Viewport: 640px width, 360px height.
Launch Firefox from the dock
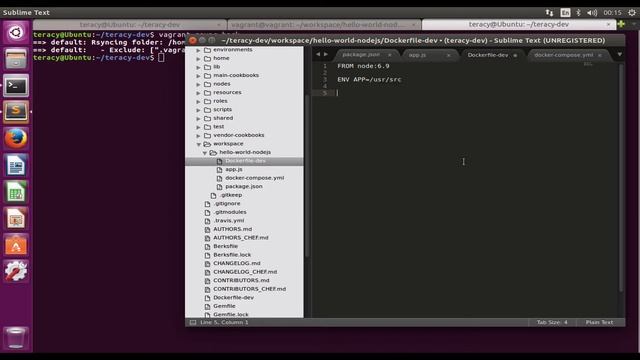[16, 139]
